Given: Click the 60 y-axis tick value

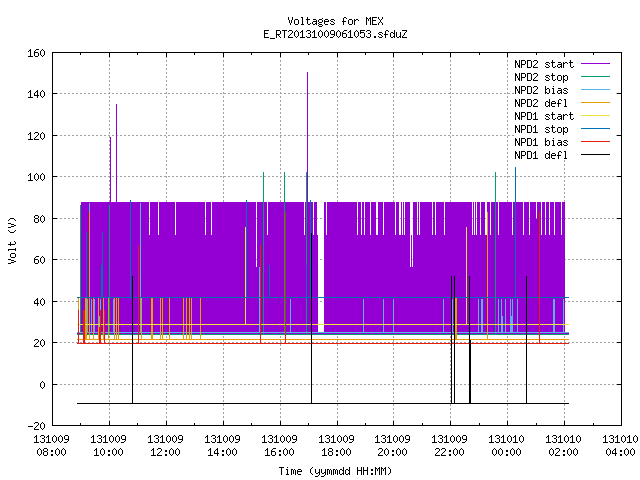Looking at the screenshot, I should click(39, 260).
